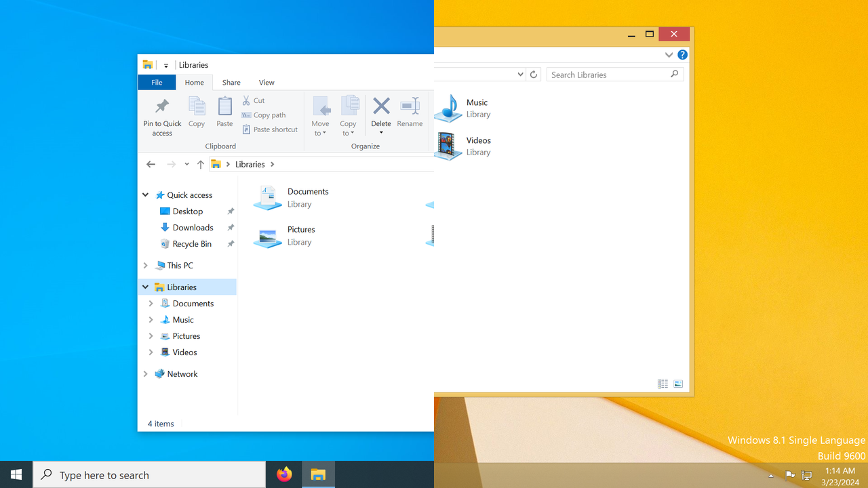Switch to large thumbnails view
The width and height of the screenshot is (868, 488).
point(678,384)
